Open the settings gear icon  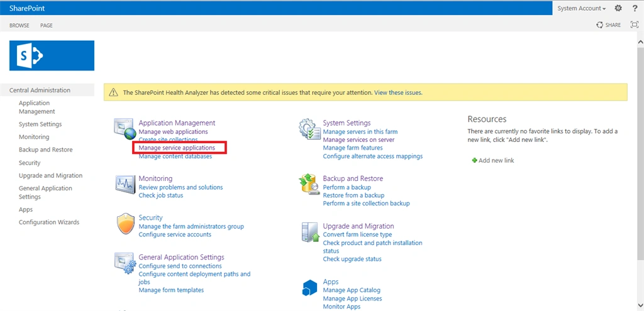coord(618,8)
